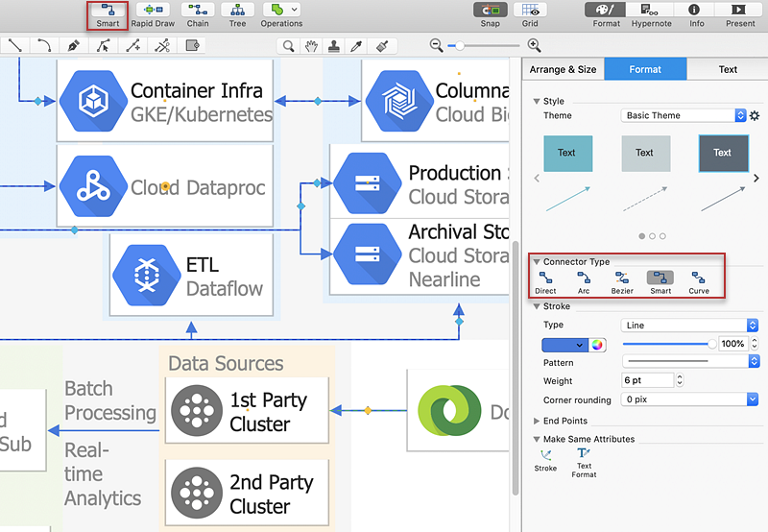Open the Basic Theme dropdown

tap(683, 115)
